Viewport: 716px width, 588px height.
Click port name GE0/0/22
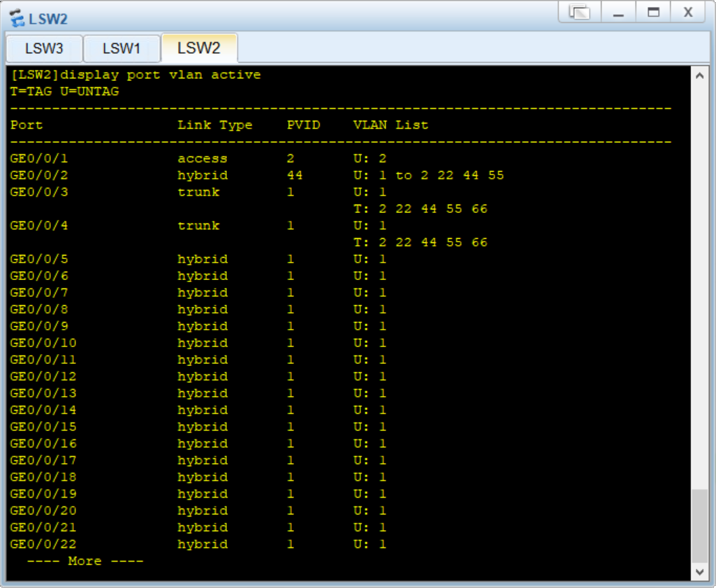tap(43, 544)
